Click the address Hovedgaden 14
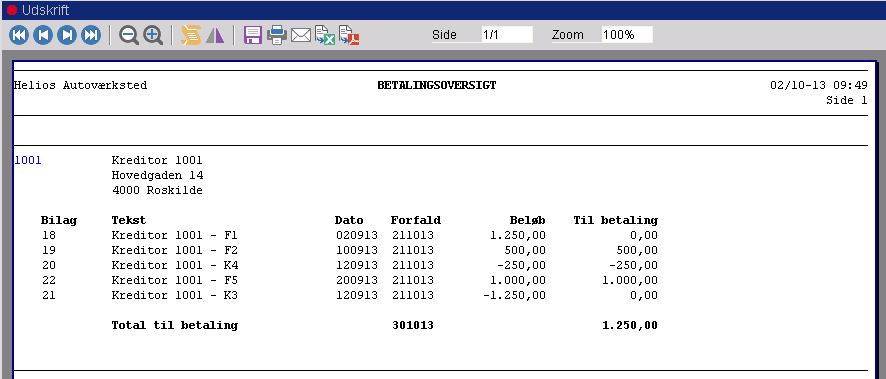 (158, 176)
